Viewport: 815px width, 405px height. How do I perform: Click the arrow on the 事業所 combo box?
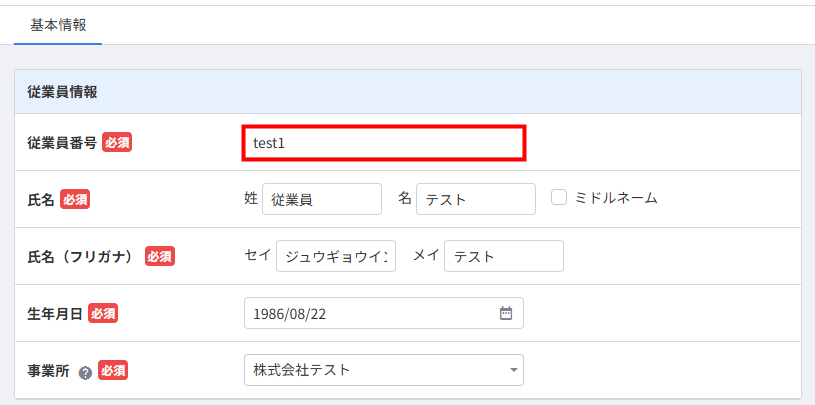(513, 371)
